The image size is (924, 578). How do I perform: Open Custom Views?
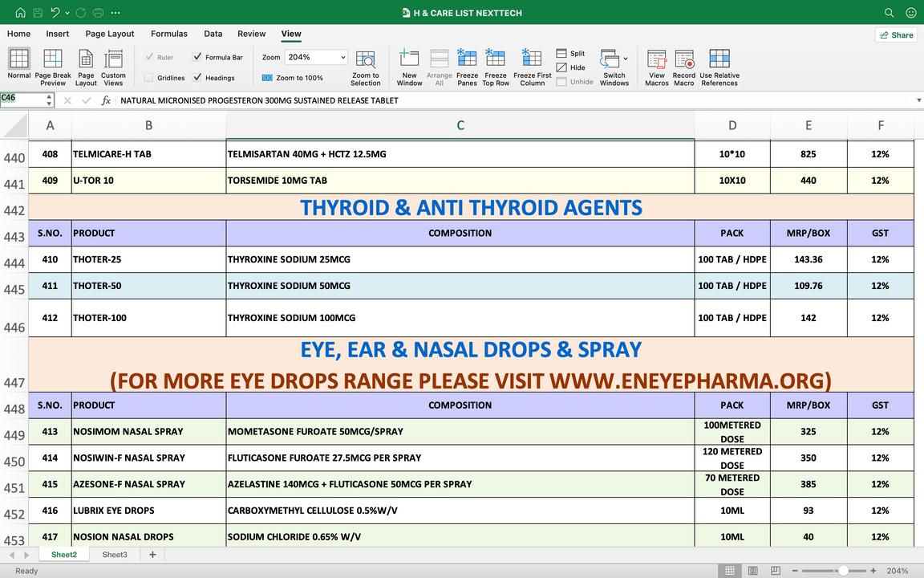[113, 67]
